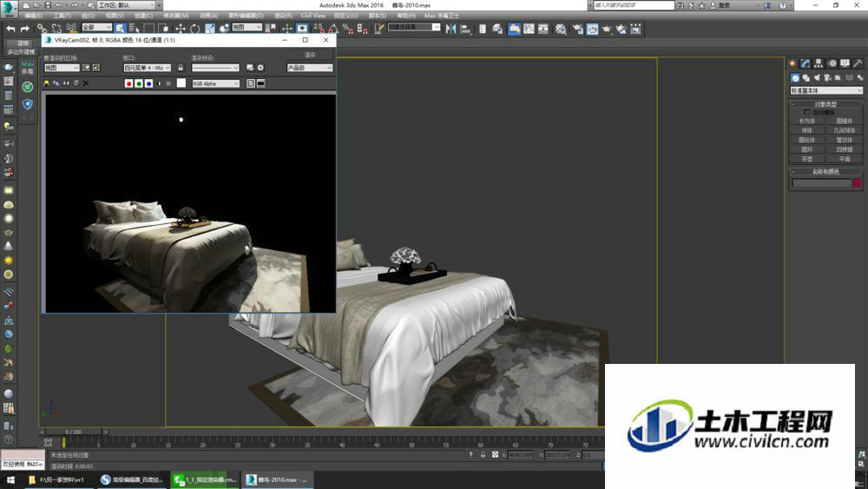
Task: Open the render preset dropdown
Action: [215, 68]
